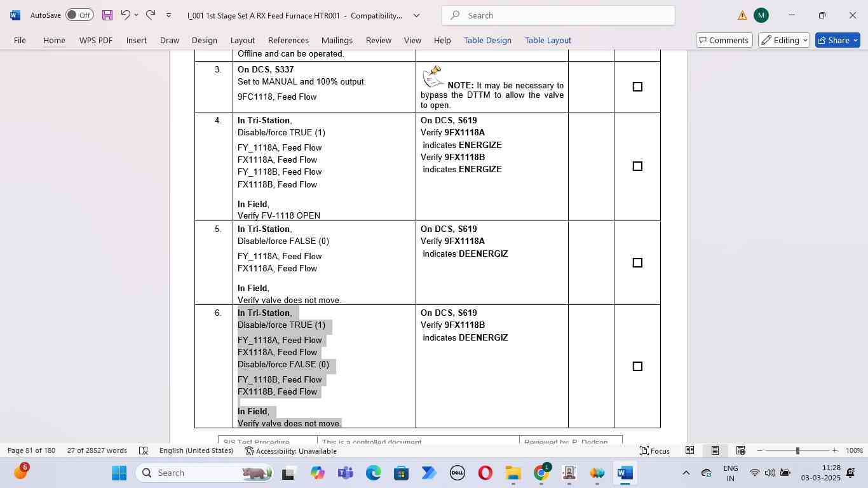
Task: Open Copilot from the taskbar
Action: [x=318, y=473]
